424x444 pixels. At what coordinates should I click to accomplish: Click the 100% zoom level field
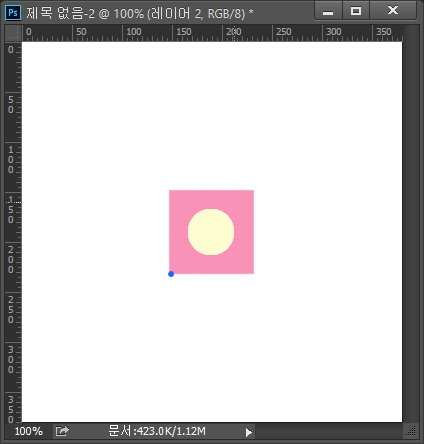(x=29, y=431)
